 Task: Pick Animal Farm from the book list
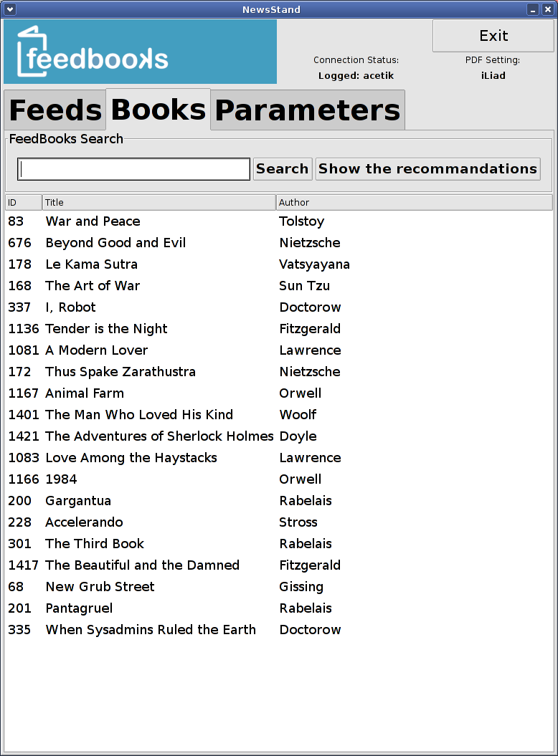[85, 393]
